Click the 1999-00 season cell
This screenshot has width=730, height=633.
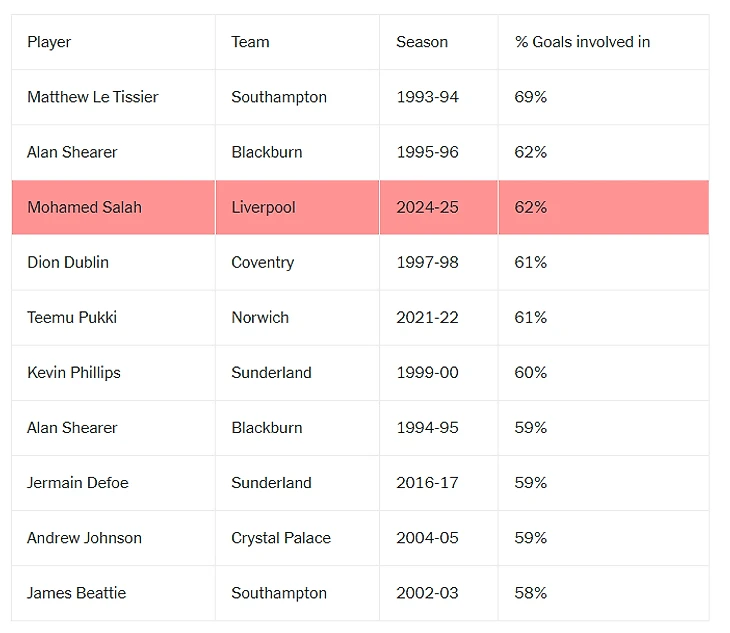(x=427, y=372)
